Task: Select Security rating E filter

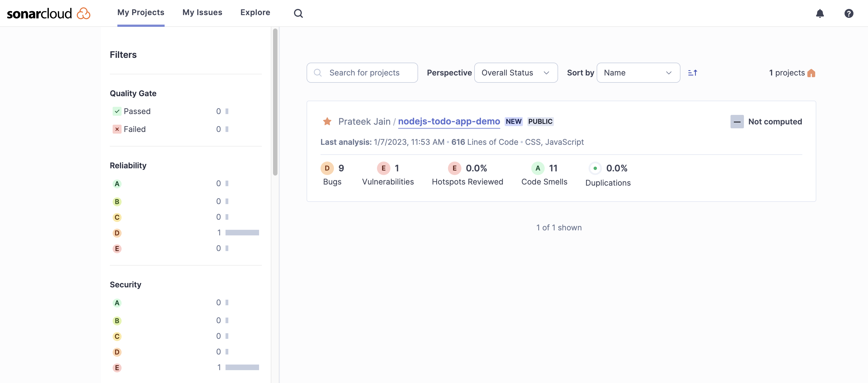Action: pos(117,368)
